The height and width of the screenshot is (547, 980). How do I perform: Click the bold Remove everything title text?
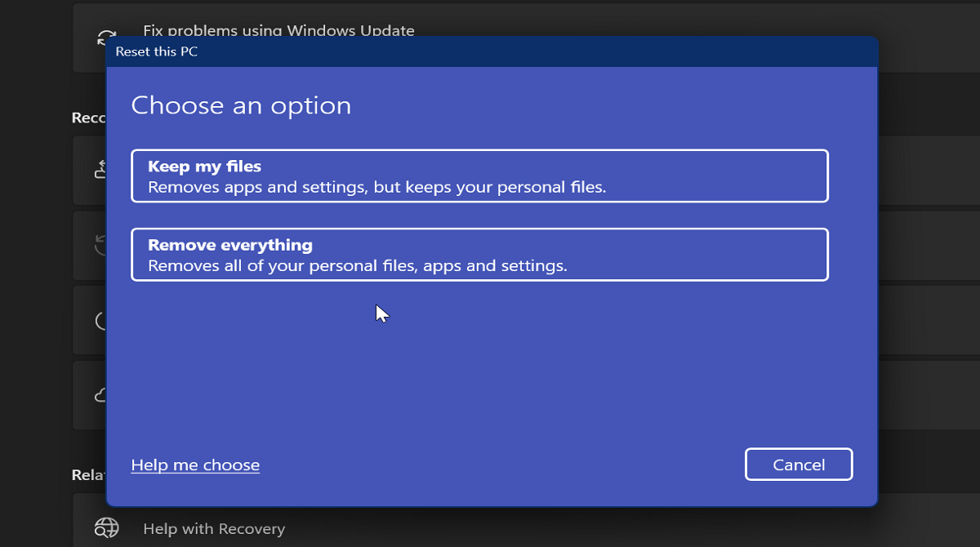click(229, 245)
